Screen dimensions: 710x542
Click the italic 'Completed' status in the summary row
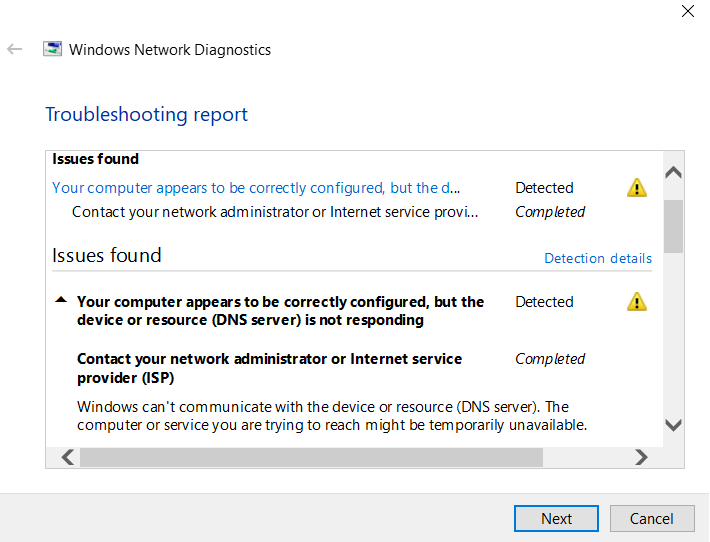pos(550,212)
